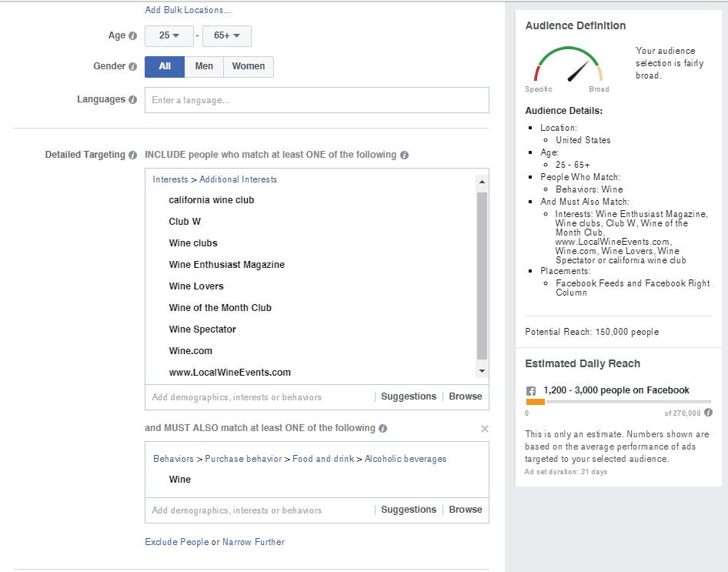This screenshot has width=728, height=572.
Task: Open the minimum age dropdown showing 25
Action: point(169,35)
